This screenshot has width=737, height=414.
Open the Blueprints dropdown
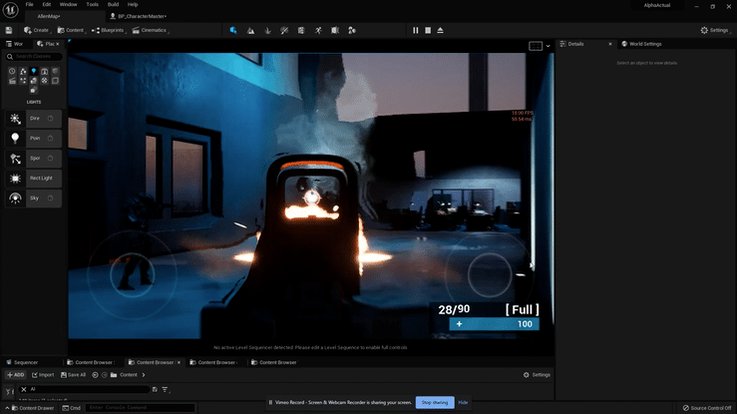click(109, 30)
